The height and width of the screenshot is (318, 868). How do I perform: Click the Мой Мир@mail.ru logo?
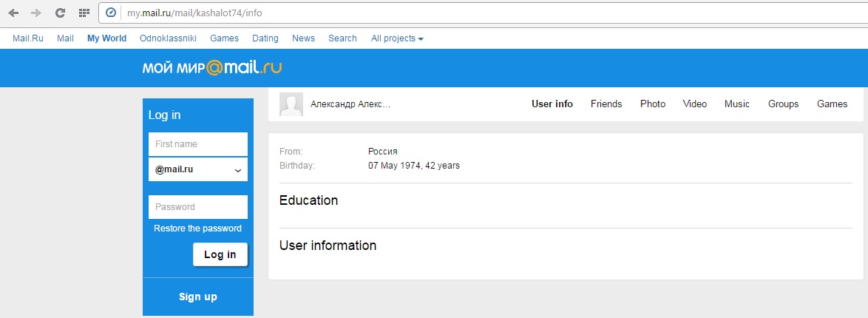coord(212,67)
